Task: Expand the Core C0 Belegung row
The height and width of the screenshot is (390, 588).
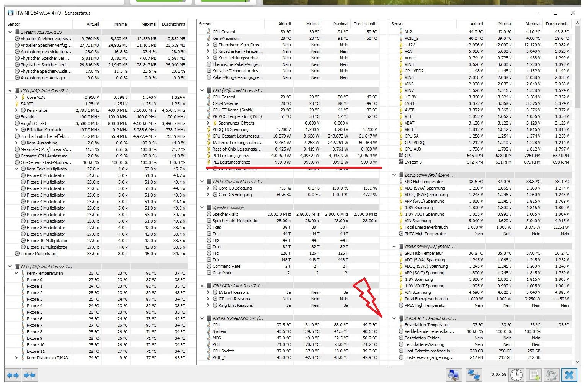Action: pos(208,188)
